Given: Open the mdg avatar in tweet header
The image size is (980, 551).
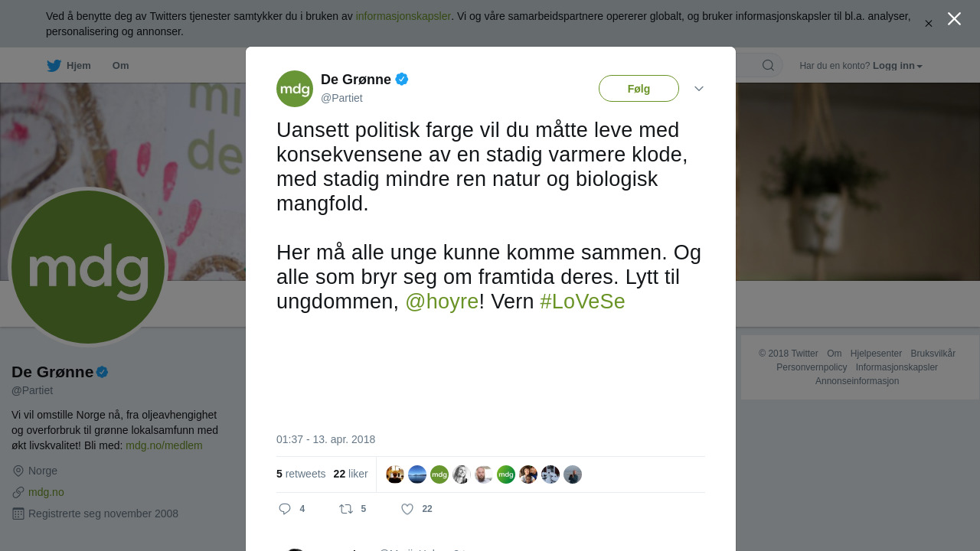Looking at the screenshot, I should click(295, 89).
